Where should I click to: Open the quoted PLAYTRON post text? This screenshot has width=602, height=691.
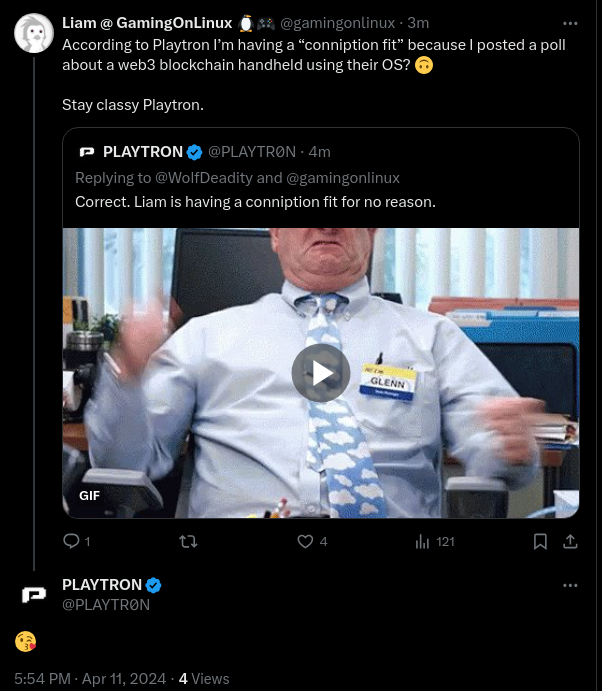pos(255,202)
